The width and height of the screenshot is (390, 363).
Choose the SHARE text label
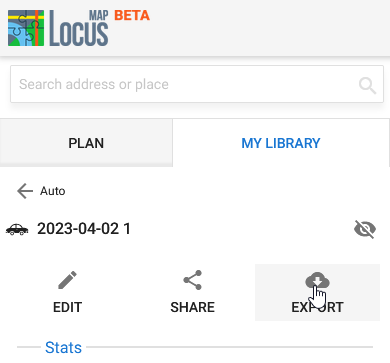point(193,307)
